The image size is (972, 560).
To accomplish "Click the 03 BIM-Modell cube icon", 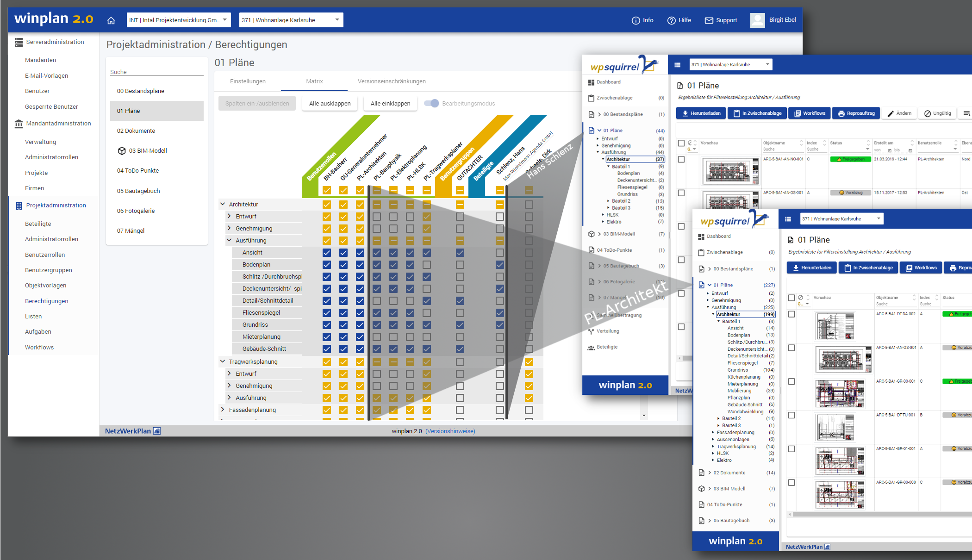I will click(x=122, y=151).
